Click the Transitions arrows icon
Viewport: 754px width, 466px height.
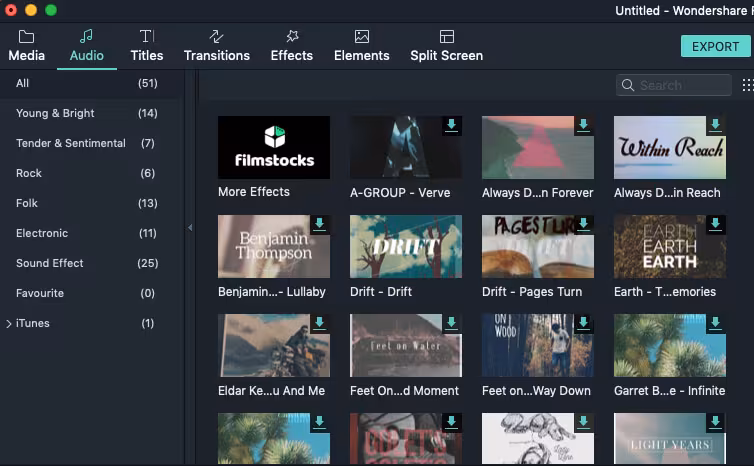(x=216, y=37)
